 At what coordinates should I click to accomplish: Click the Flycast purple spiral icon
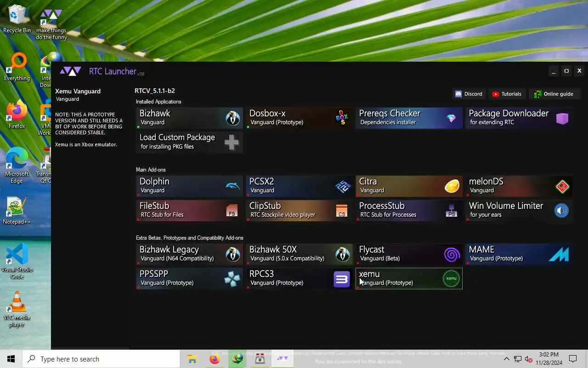452,254
